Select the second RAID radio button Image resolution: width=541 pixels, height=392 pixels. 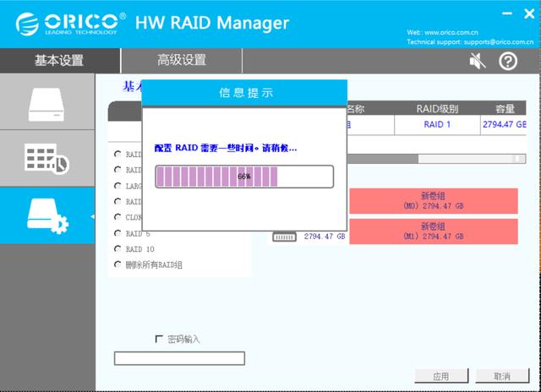[117, 170]
